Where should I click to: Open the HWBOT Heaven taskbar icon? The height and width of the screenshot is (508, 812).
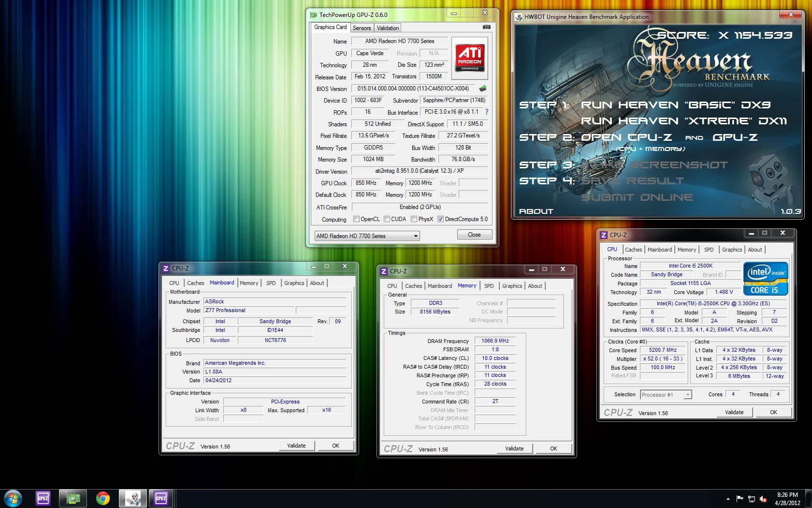pos(132,498)
